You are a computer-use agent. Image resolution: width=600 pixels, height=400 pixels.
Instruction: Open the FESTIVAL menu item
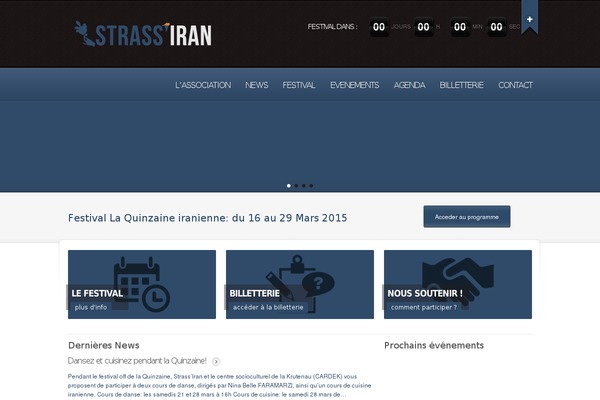tap(299, 85)
